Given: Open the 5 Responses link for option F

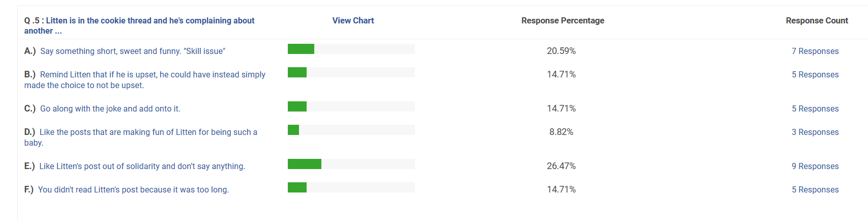Looking at the screenshot, I should (815, 189).
